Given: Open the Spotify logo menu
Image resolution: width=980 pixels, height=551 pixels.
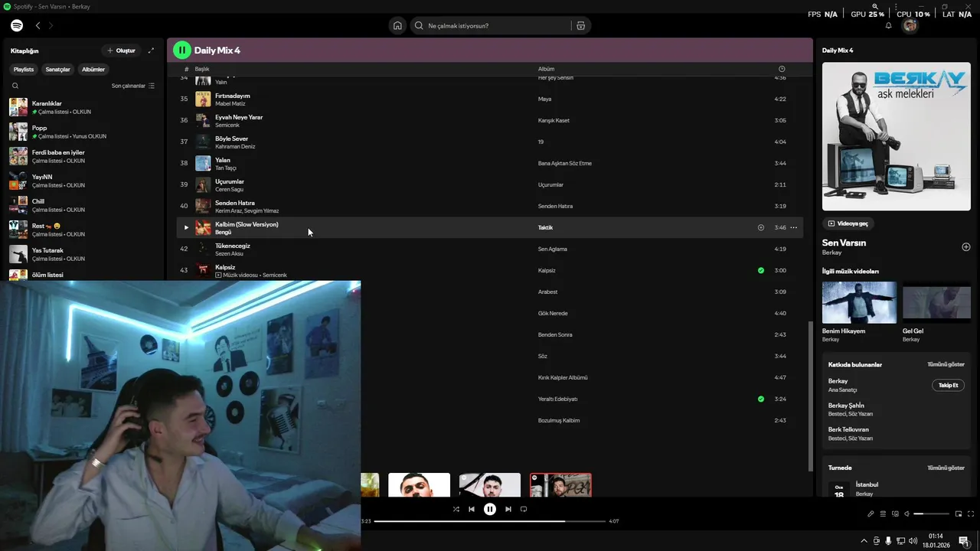Looking at the screenshot, I should point(17,25).
